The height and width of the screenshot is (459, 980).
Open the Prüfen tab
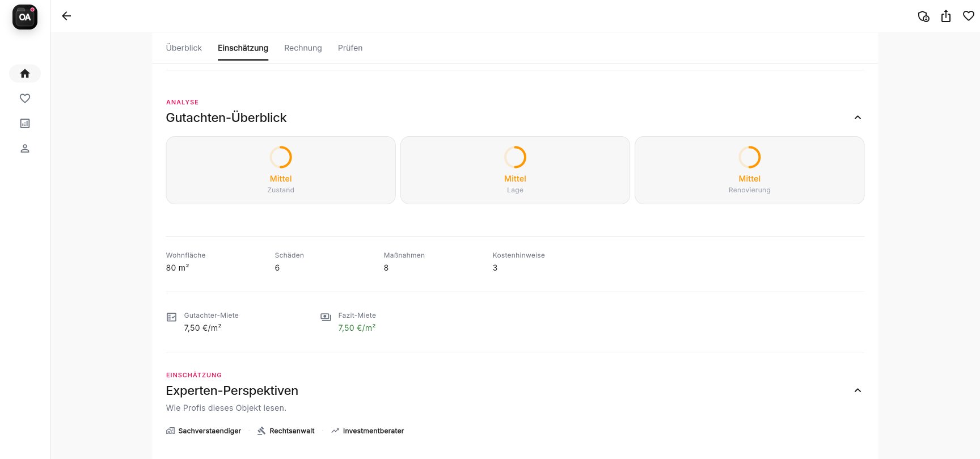point(350,48)
